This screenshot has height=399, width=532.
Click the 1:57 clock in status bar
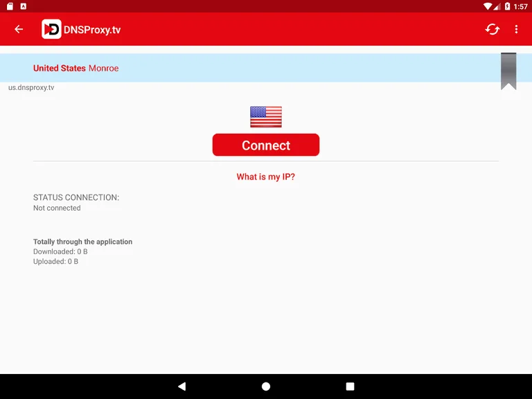pyautogui.click(x=520, y=6)
